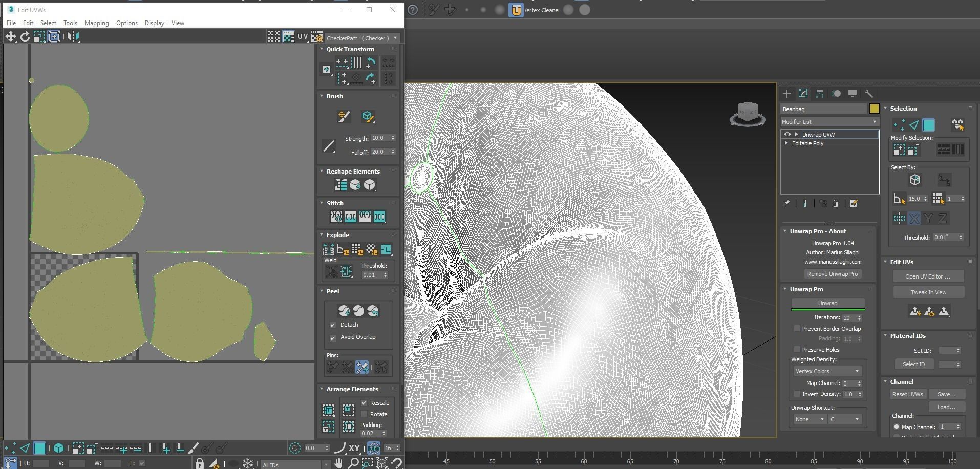Open the Utilities wrench panel tab
Viewport: 980px width, 469px height.
coord(869,94)
